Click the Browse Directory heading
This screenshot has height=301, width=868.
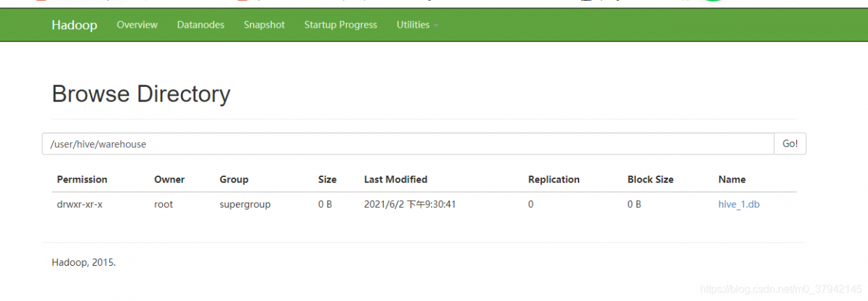click(141, 94)
